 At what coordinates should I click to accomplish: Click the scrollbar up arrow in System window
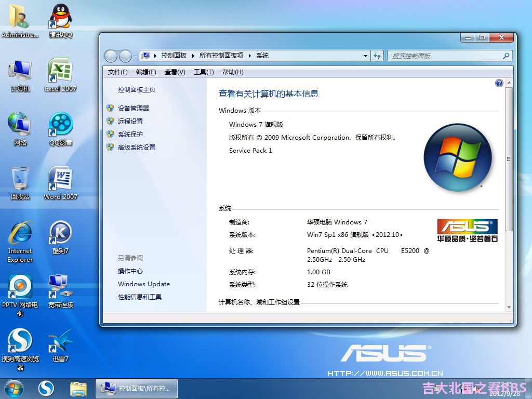click(509, 83)
